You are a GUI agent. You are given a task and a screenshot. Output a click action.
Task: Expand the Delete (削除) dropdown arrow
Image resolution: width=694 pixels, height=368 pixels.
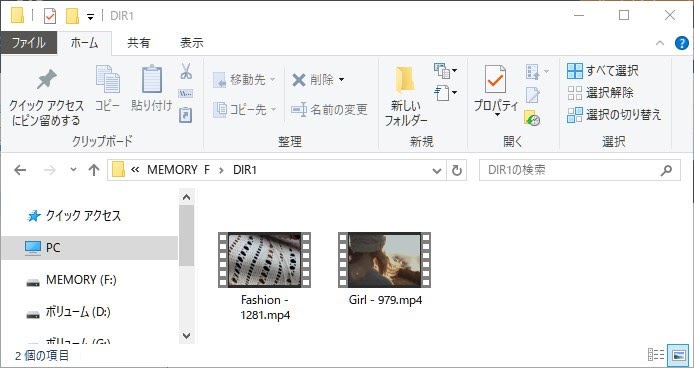click(342, 80)
